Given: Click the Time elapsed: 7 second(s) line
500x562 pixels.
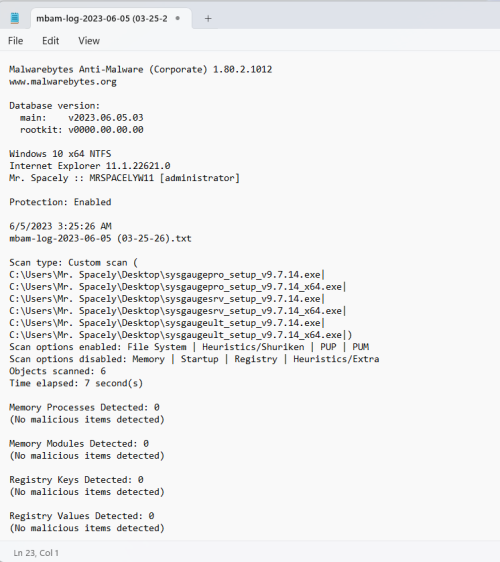Looking at the screenshot, I should click(x=76, y=383).
